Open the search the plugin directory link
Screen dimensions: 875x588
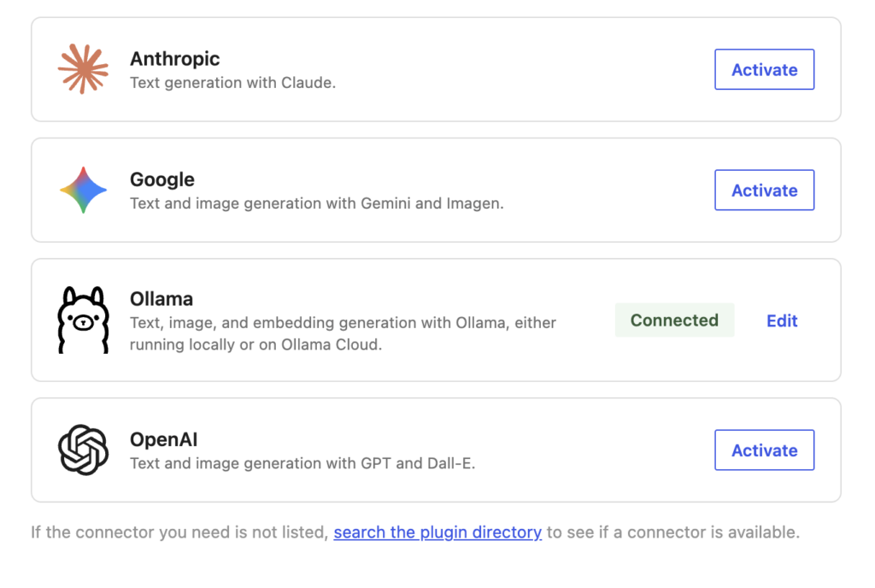tap(437, 532)
